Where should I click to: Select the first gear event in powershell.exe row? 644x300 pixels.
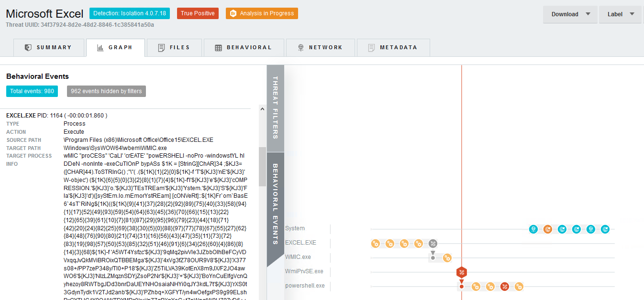(476, 287)
